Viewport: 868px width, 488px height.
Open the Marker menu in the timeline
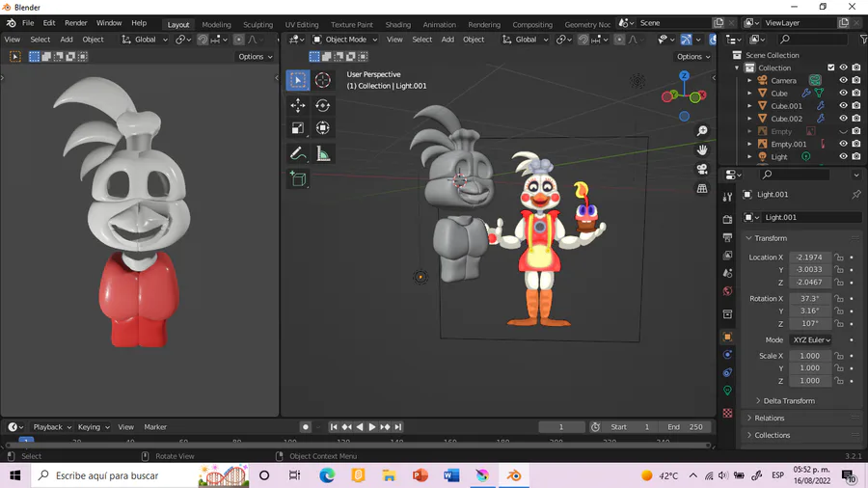click(x=155, y=426)
